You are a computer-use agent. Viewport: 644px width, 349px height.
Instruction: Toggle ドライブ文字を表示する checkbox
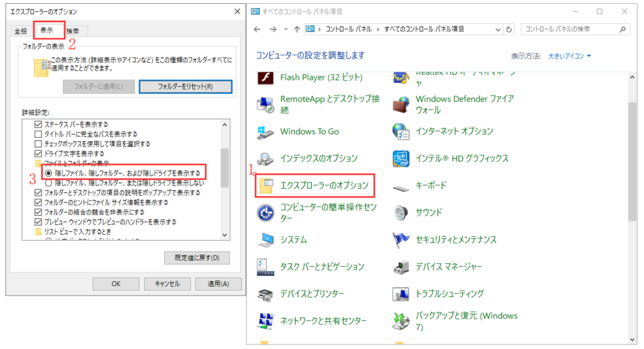[38, 153]
